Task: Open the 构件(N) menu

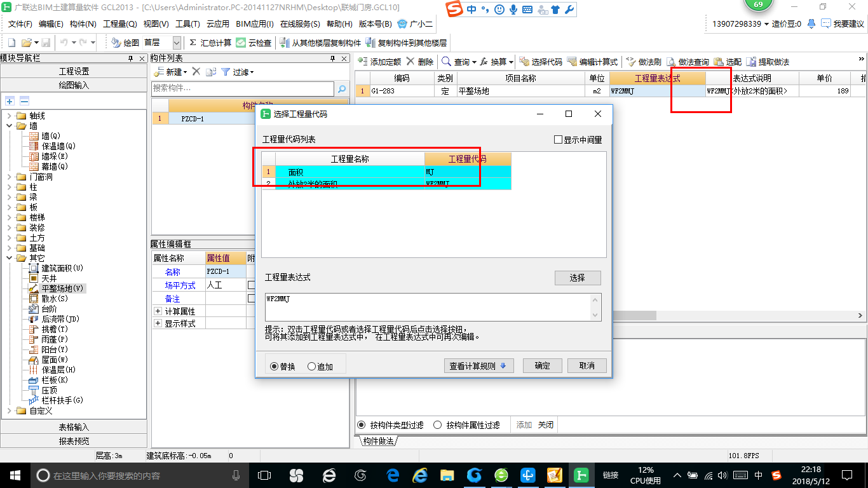Action: click(83, 24)
